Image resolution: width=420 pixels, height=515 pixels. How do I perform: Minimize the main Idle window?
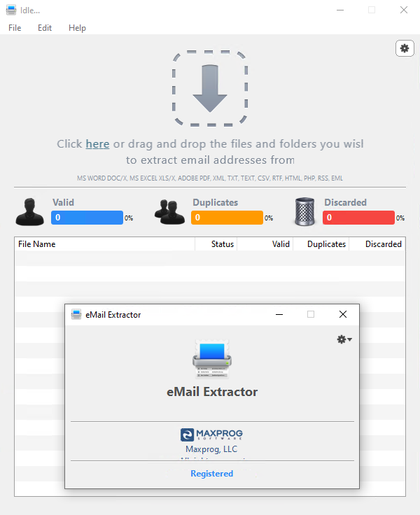(x=340, y=10)
